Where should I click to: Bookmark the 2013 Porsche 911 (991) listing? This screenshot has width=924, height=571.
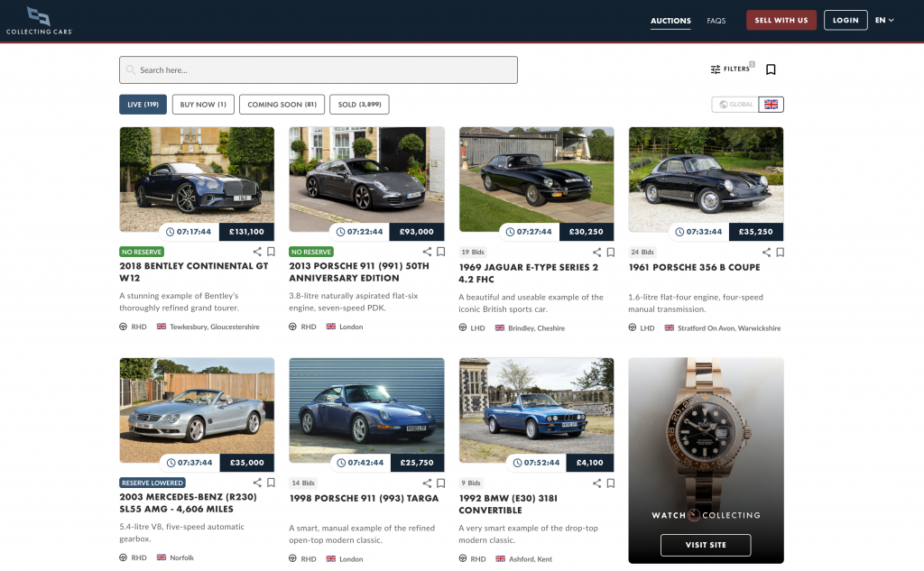tap(440, 252)
